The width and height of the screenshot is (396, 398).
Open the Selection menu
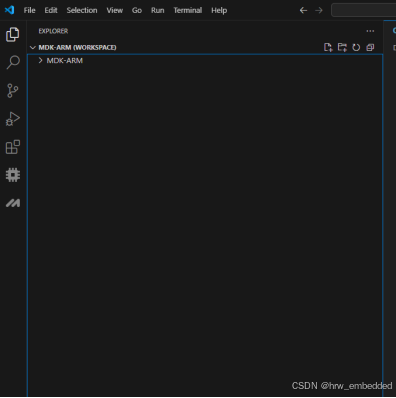click(x=82, y=10)
